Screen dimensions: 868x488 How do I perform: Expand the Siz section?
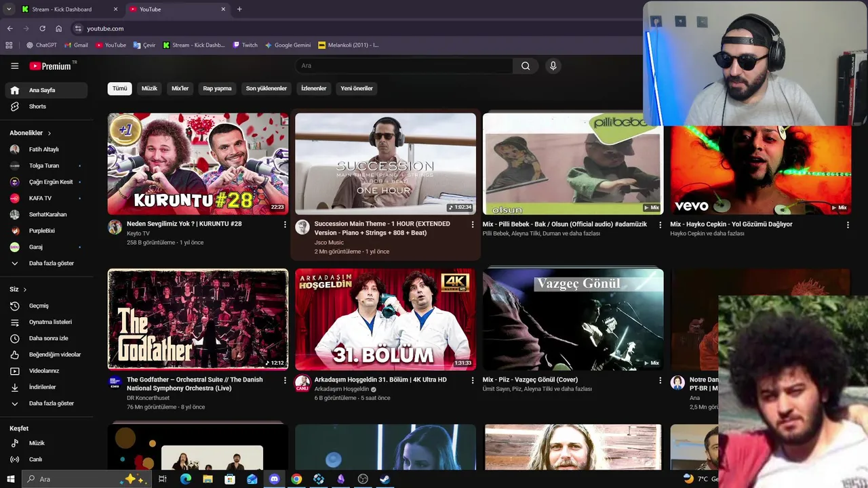coord(18,289)
